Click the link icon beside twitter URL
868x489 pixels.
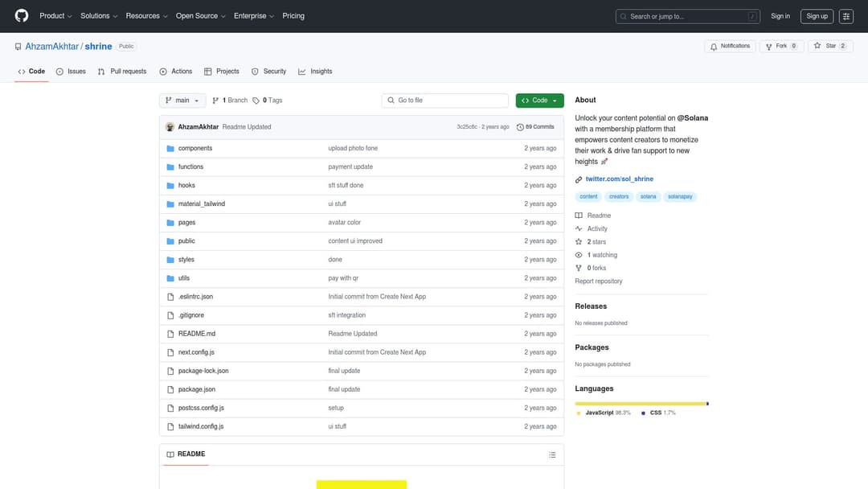point(579,179)
